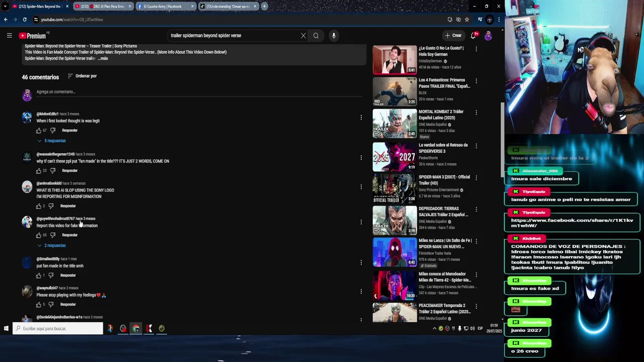Start voice search with the microphone
This screenshot has height=362, width=644.
point(334,36)
